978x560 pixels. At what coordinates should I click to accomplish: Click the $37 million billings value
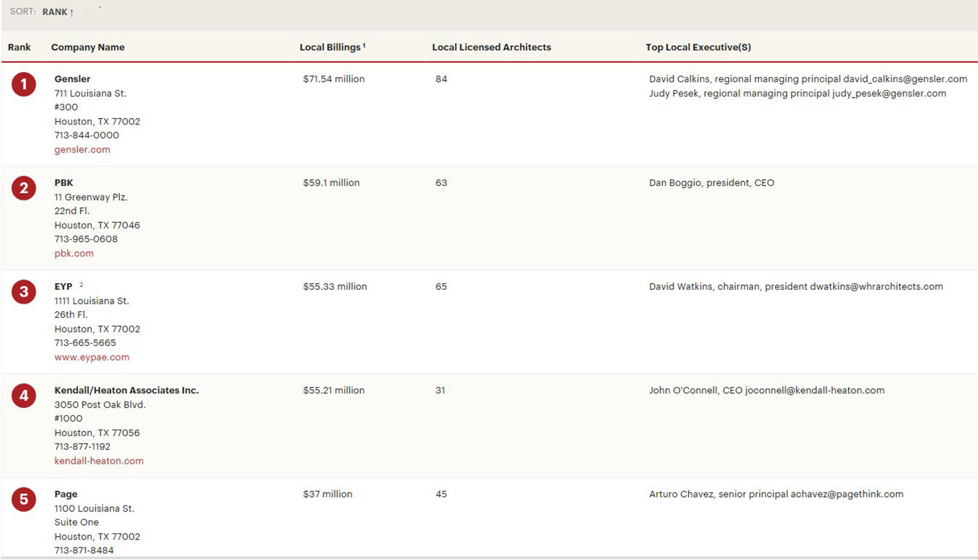pos(328,494)
